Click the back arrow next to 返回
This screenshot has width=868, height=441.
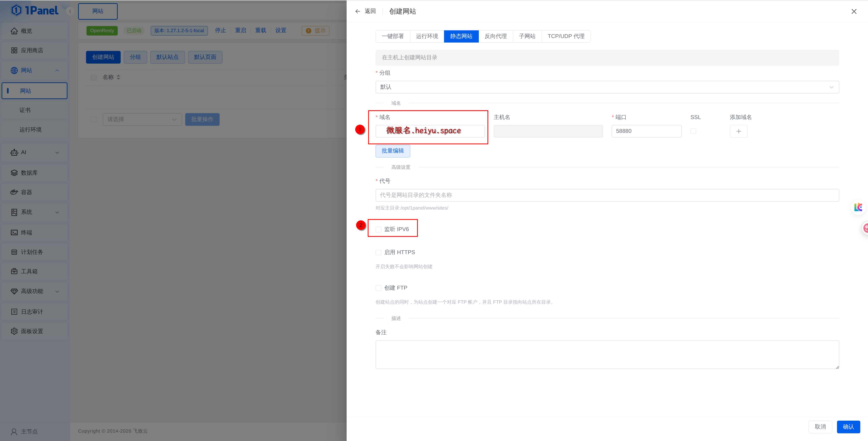[x=357, y=11]
